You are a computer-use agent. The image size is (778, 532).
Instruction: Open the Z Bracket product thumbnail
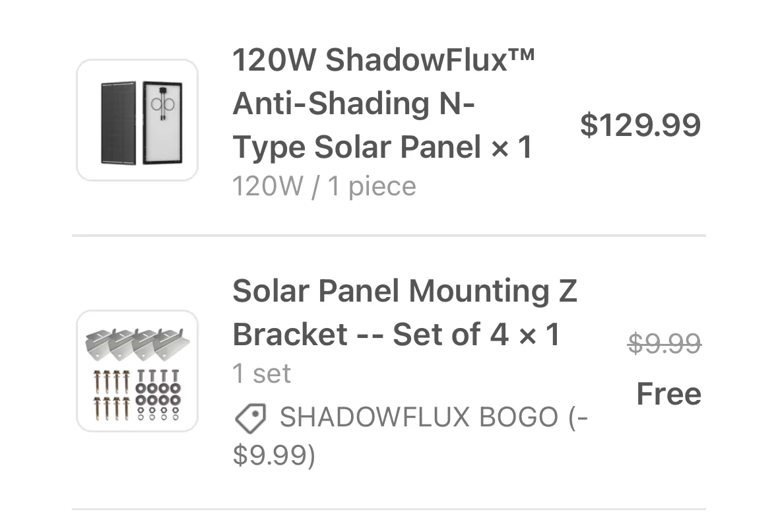137,370
